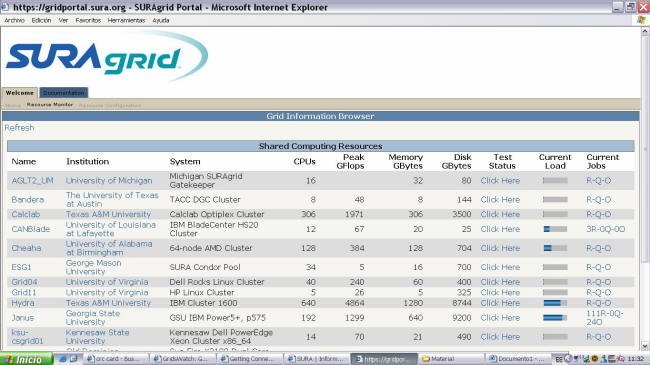Follow the George Mason University link

pyautogui.click(x=94, y=267)
